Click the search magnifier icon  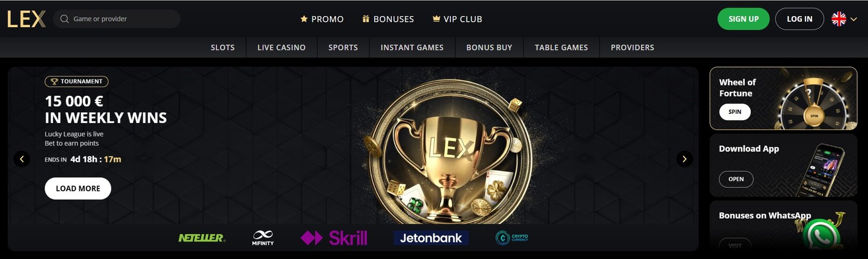pos(65,19)
